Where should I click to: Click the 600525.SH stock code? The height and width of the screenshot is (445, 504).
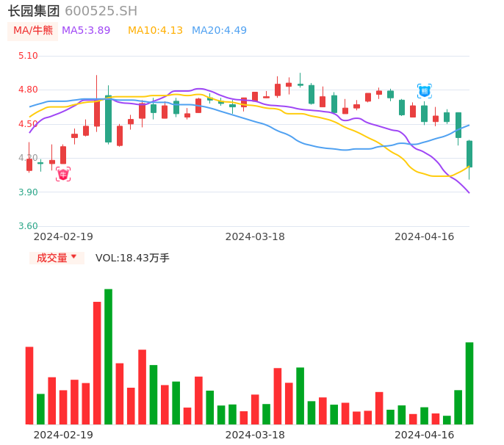tap(101, 11)
